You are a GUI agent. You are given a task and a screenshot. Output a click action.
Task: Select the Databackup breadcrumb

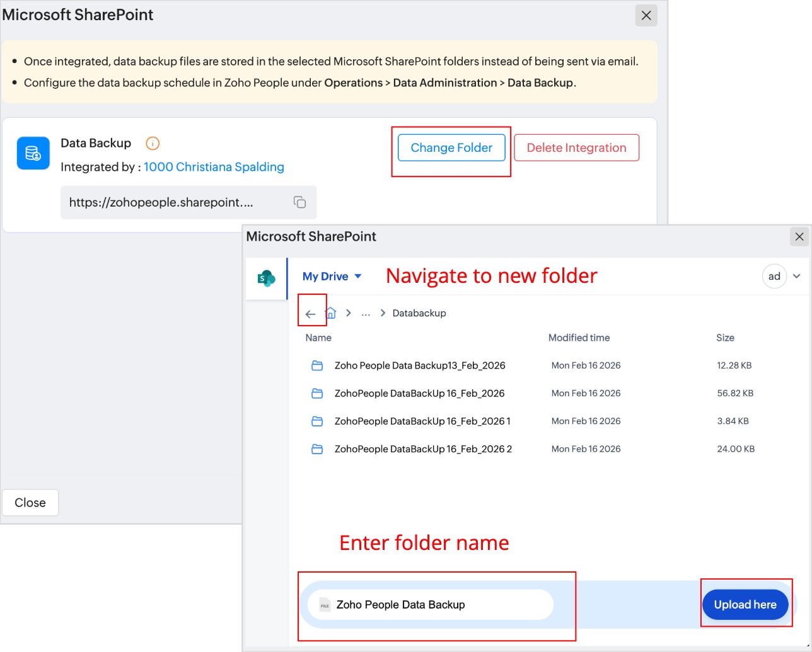click(x=419, y=313)
